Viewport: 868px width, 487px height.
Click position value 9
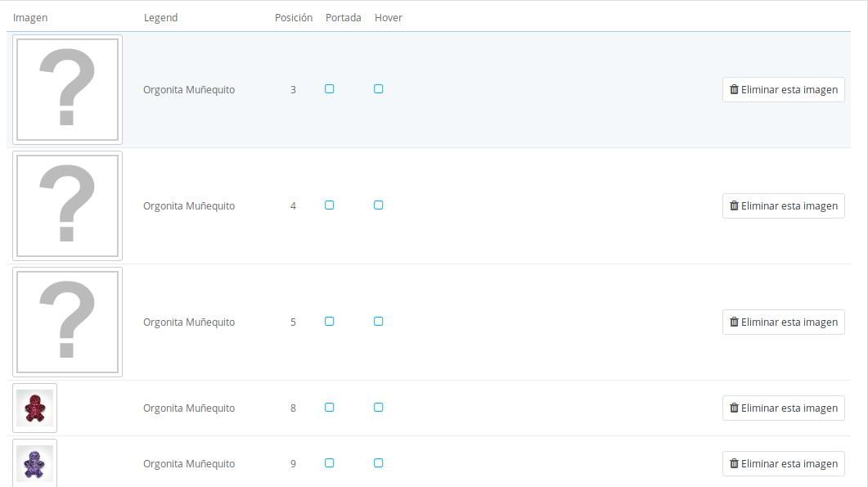coord(293,464)
